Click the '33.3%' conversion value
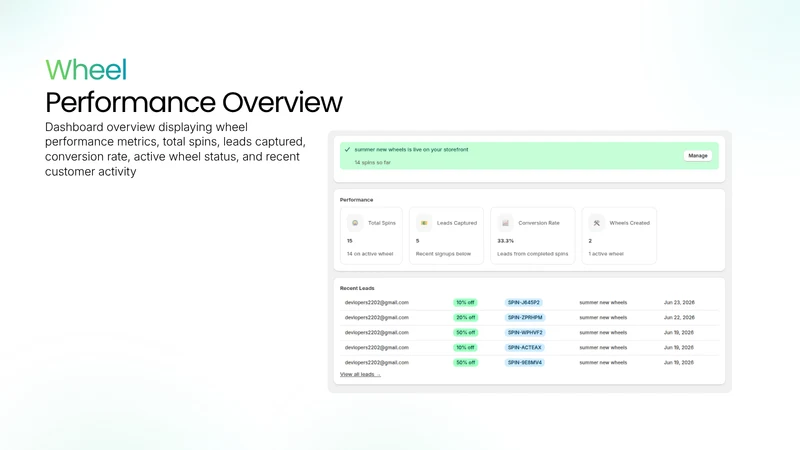Screen dimensions: 800x450 click(506, 241)
